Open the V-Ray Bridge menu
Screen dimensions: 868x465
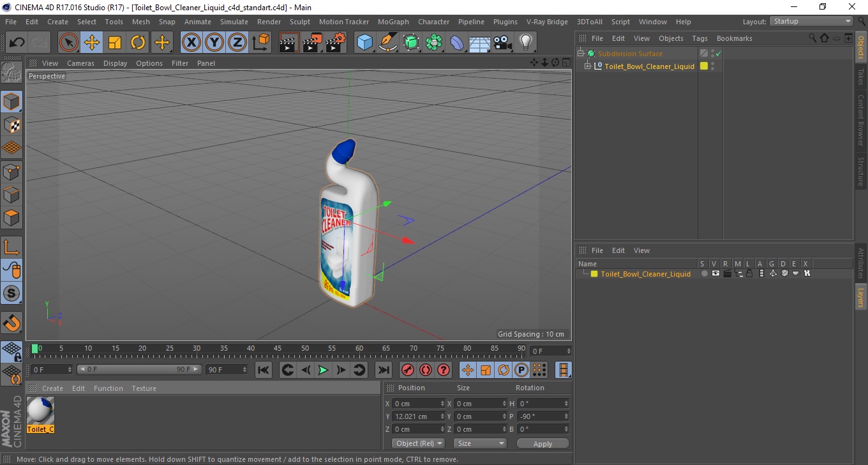[x=547, y=22]
